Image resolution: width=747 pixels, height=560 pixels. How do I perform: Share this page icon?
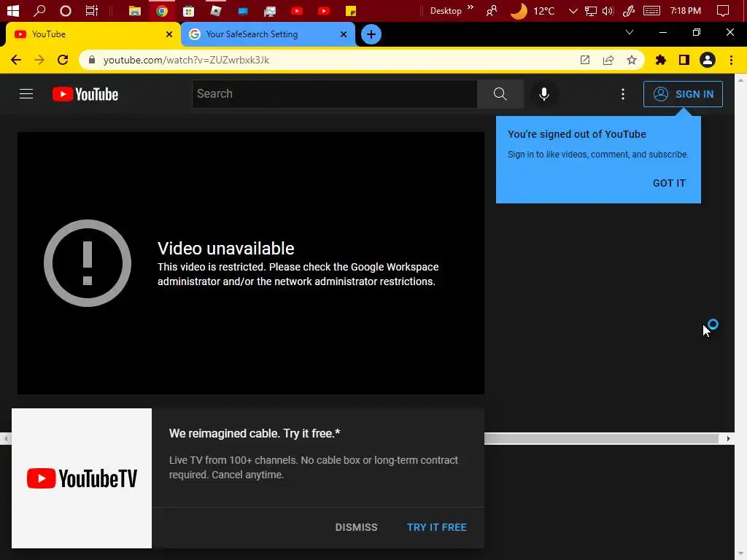[608, 60]
